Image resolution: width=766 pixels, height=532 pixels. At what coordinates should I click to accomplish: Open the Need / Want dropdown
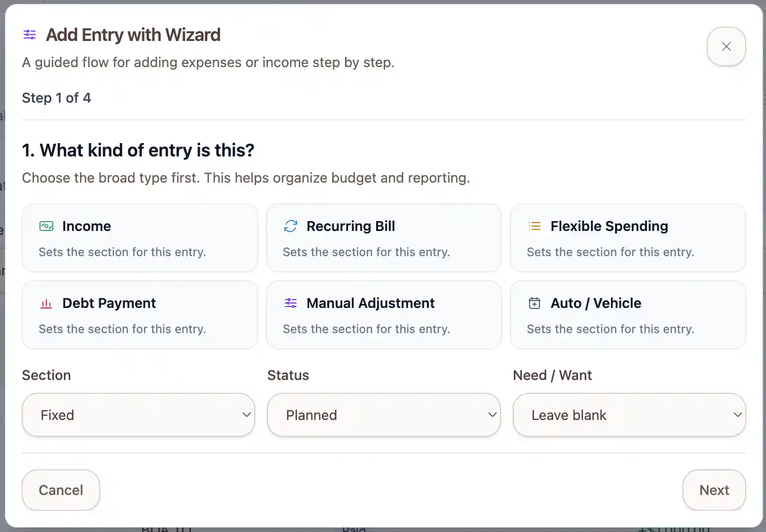pyautogui.click(x=629, y=415)
